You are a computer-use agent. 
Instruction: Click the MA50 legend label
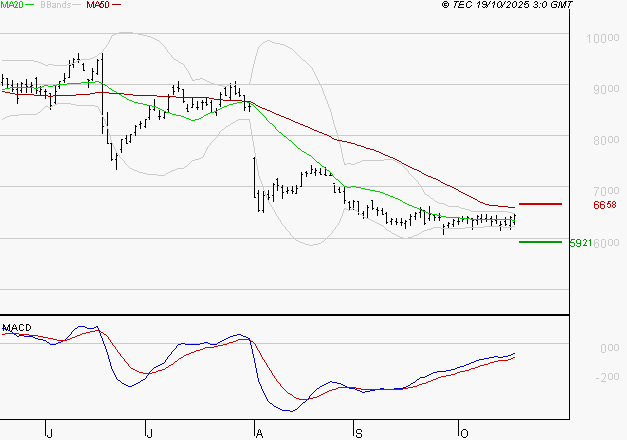coord(97,5)
